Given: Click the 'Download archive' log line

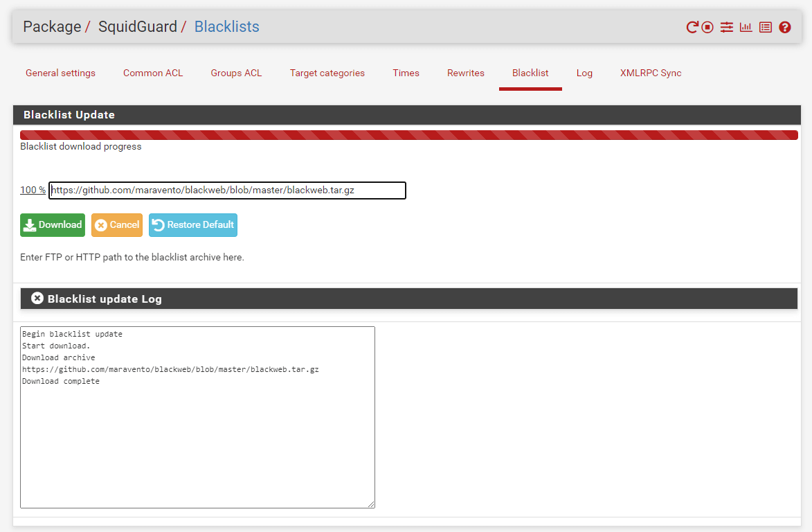Looking at the screenshot, I should click(59, 357).
